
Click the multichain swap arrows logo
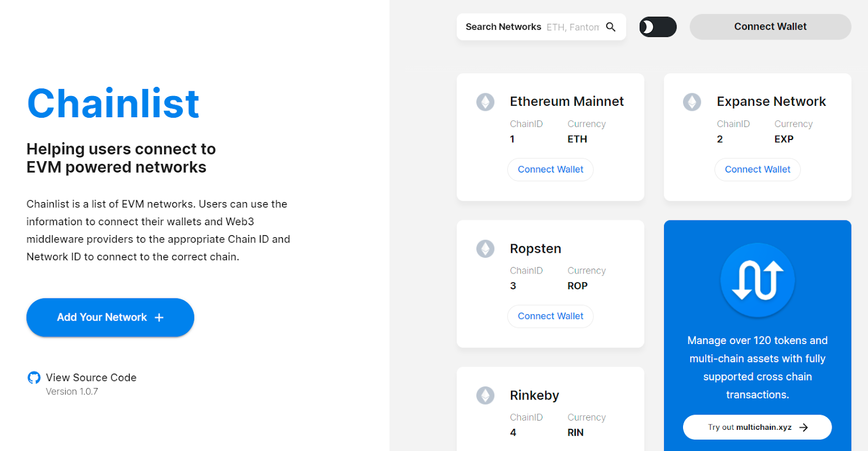pyautogui.click(x=757, y=280)
